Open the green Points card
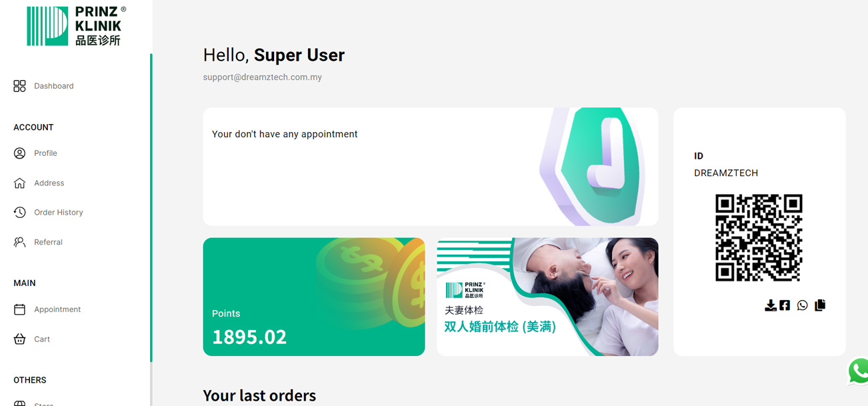 pyautogui.click(x=314, y=297)
